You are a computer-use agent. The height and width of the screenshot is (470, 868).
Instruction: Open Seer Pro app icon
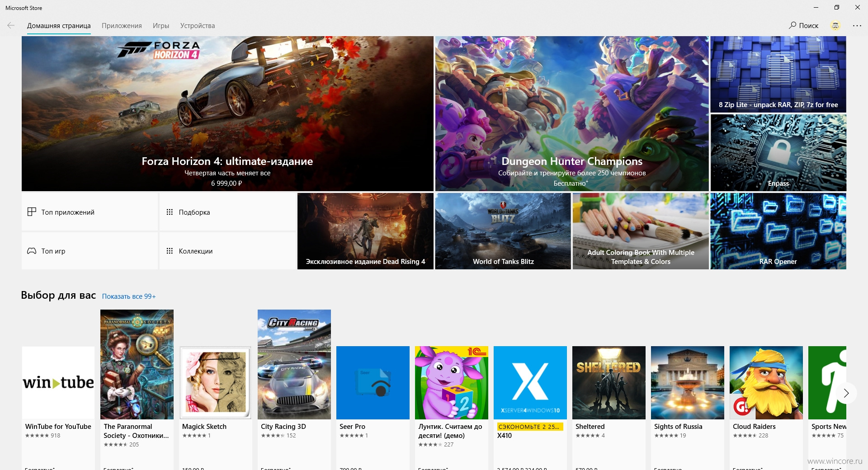pyautogui.click(x=373, y=383)
